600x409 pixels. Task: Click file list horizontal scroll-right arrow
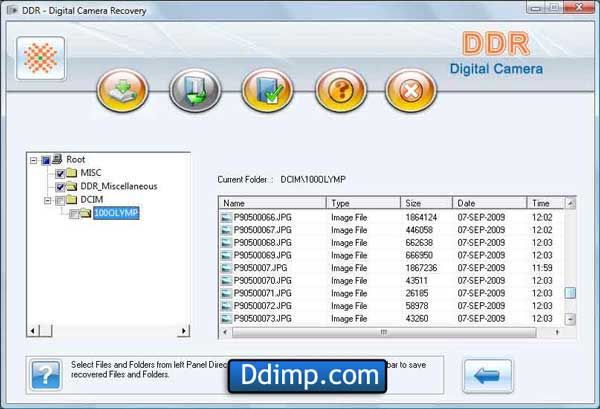click(x=557, y=332)
